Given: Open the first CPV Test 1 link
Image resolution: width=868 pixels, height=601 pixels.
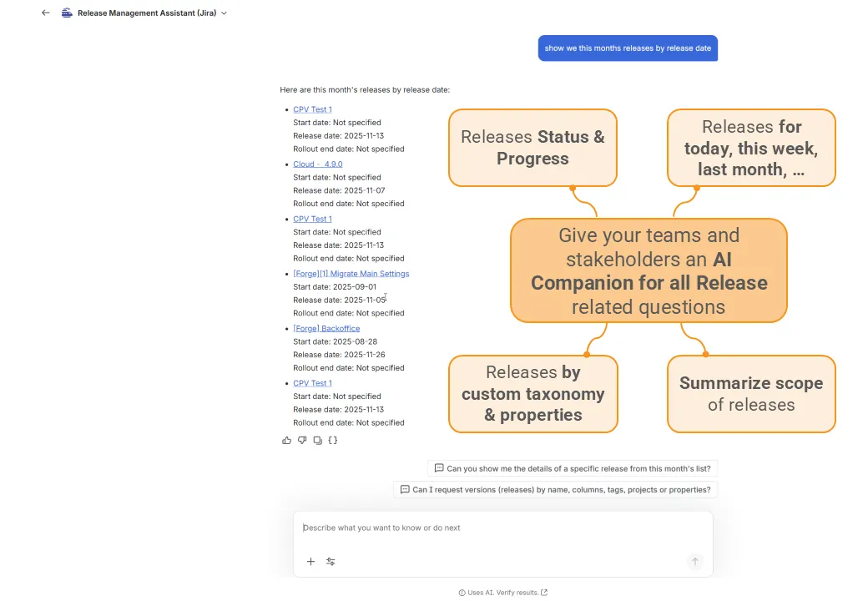Looking at the screenshot, I should (x=312, y=109).
